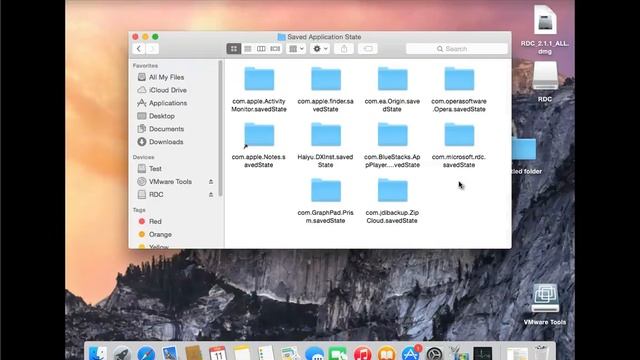Launch iTunes from the Dock
Viewport: 640px width, 360px height.
(x=362, y=353)
